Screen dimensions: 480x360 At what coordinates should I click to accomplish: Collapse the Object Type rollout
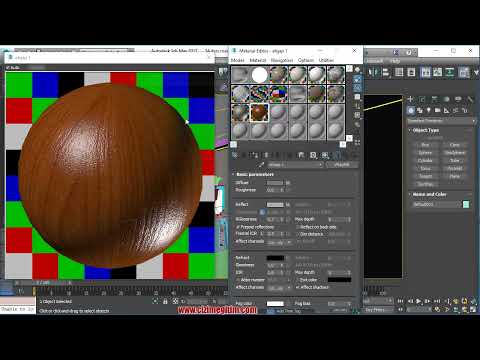click(x=426, y=130)
